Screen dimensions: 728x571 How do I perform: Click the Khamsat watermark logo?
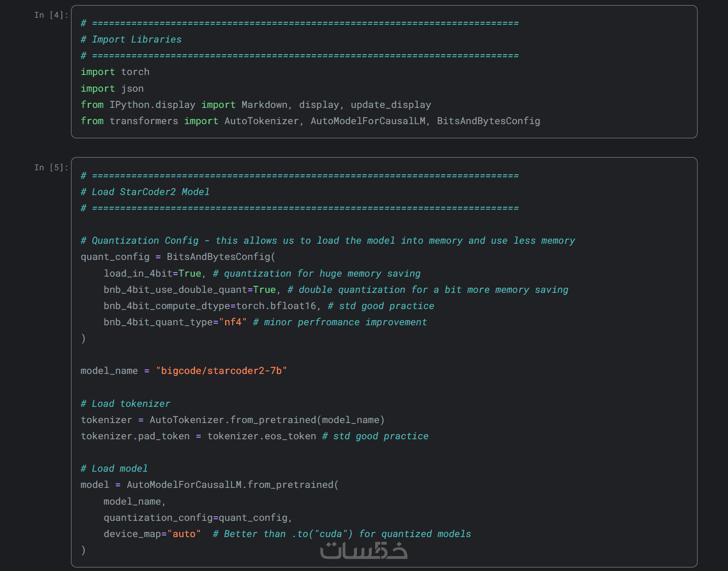pos(363,551)
